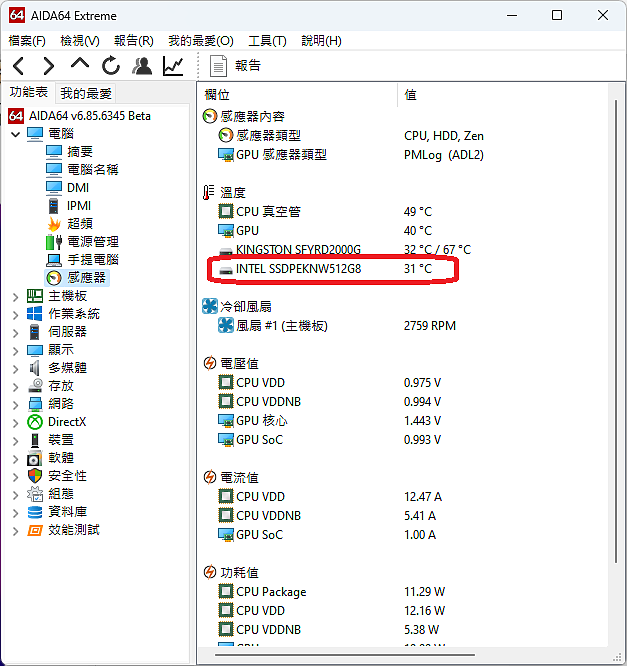Select the CPU Package power row
This screenshot has height=666, width=627.
click(x=331, y=592)
